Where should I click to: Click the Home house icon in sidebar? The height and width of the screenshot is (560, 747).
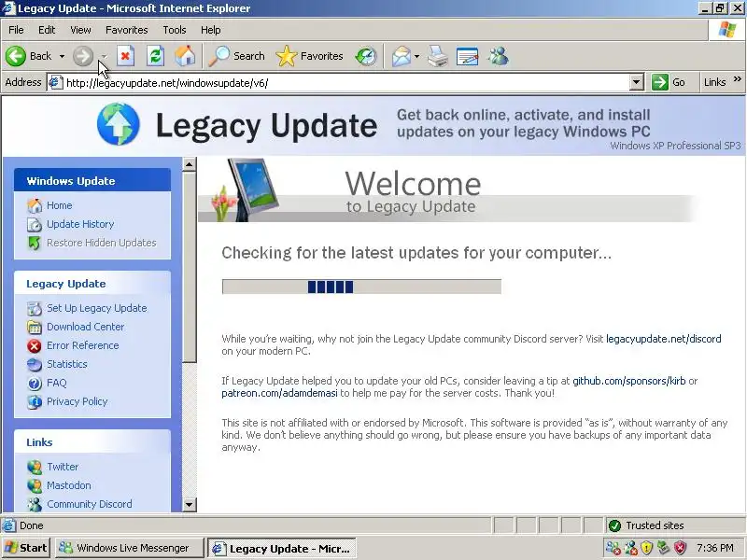[35, 205]
